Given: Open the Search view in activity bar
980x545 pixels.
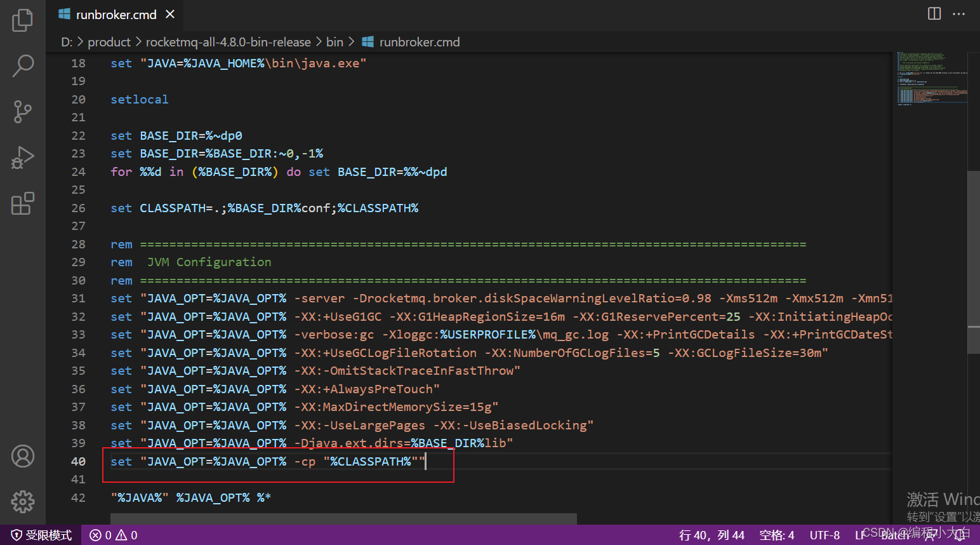Looking at the screenshot, I should 23,65.
